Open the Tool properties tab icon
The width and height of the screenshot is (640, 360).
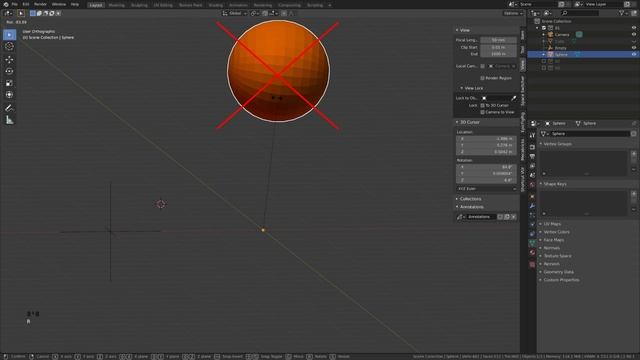click(532, 136)
